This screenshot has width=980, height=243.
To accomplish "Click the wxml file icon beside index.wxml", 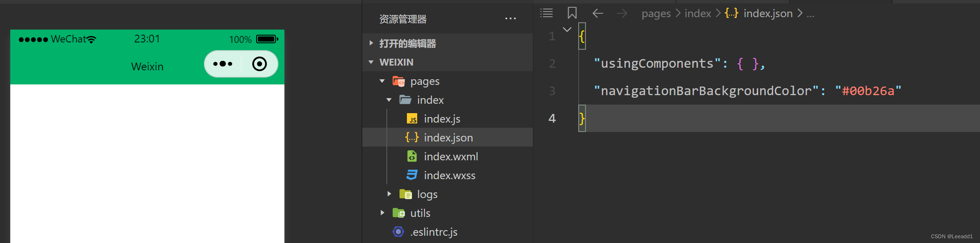I will point(412,156).
